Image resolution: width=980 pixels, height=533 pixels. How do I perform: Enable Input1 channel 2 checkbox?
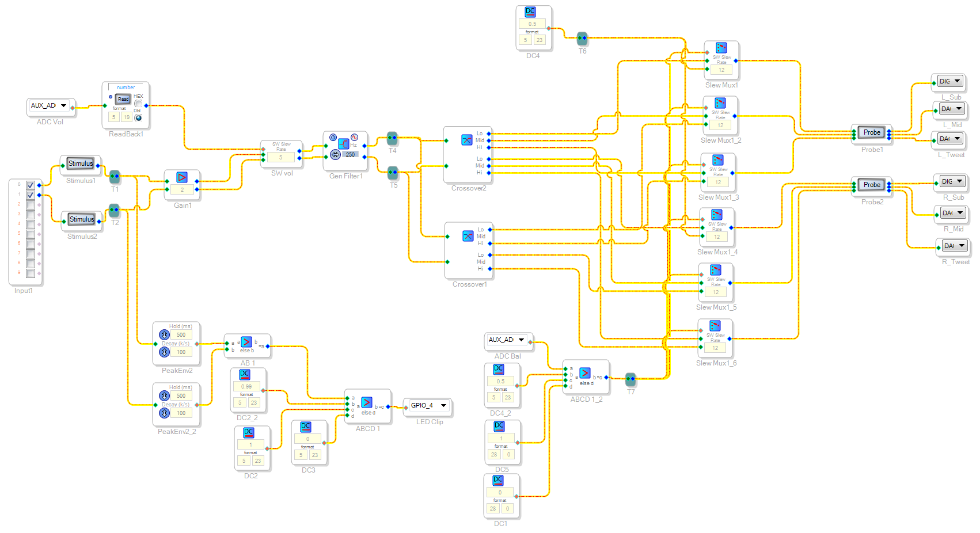[x=31, y=205]
